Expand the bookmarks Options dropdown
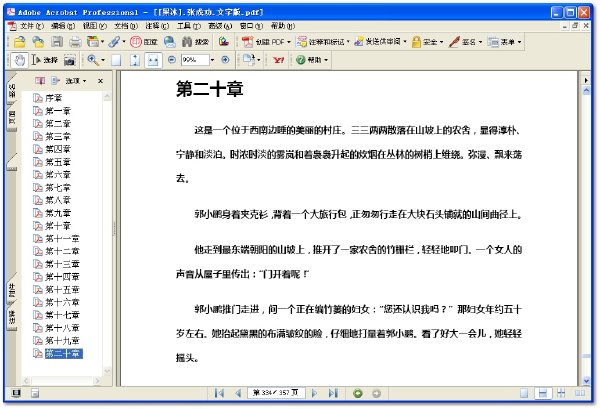Viewport: 600px width, 409px height. point(76,81)
